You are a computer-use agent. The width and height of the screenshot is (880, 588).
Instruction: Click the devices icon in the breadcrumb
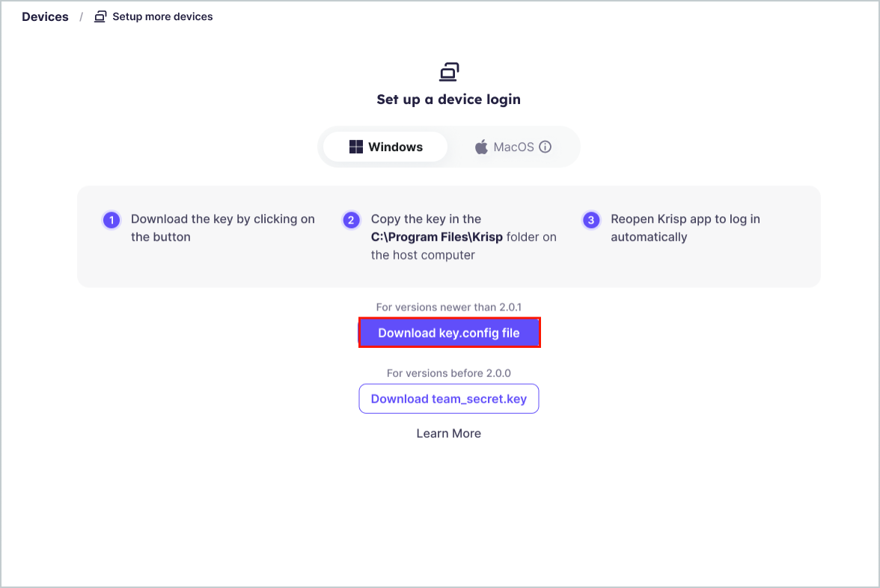pos(100,16)
